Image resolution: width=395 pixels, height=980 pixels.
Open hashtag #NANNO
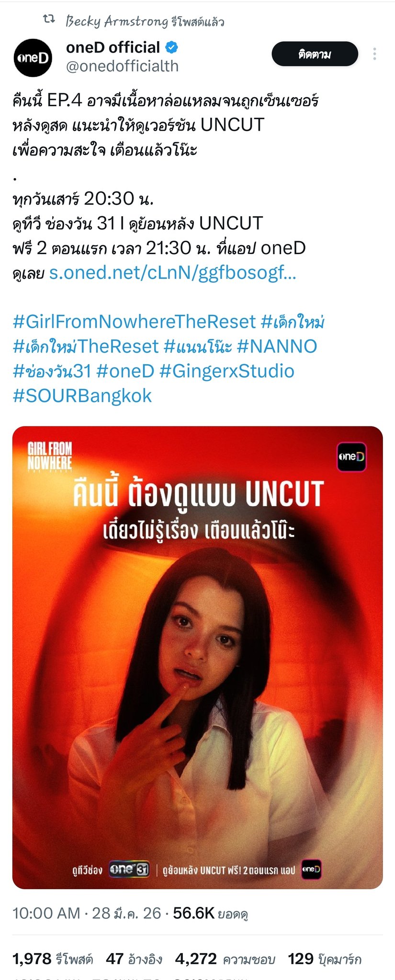(x=277, y=346)
